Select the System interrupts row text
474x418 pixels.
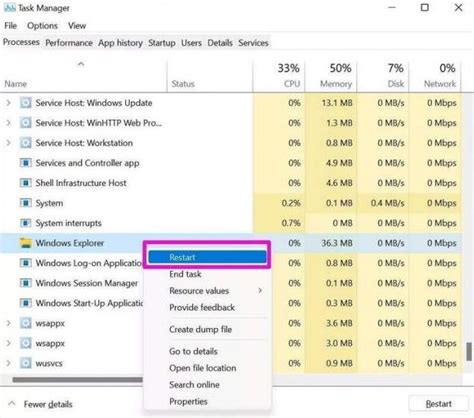coord(68,223)
